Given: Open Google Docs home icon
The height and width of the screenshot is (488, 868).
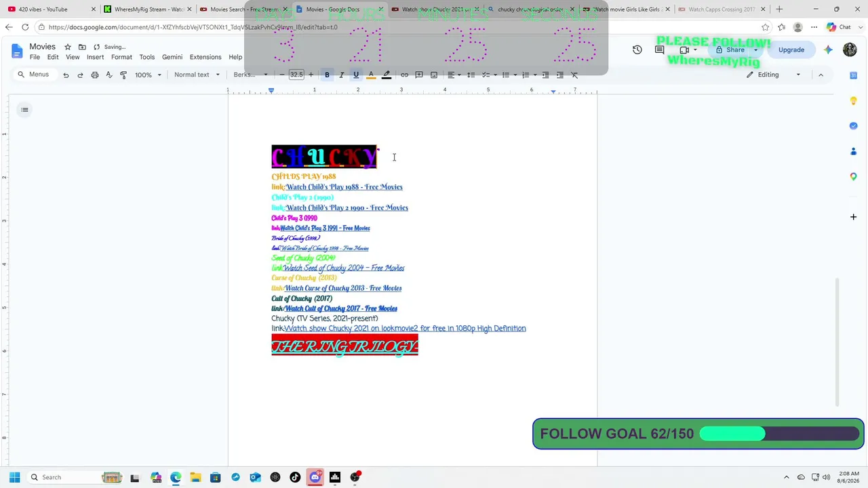Looking at the screenshot, I should [16, 52].
